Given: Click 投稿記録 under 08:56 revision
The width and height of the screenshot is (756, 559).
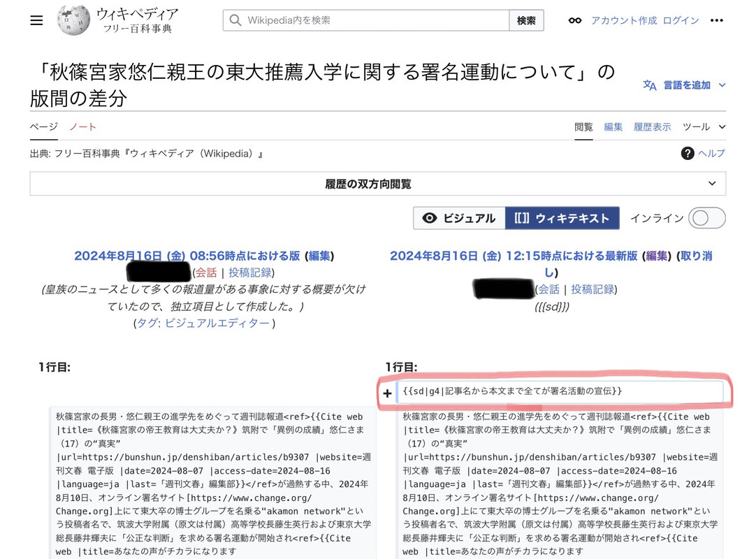Looking at the screenshot, I should pyautogui.click(x=249, y=273).
